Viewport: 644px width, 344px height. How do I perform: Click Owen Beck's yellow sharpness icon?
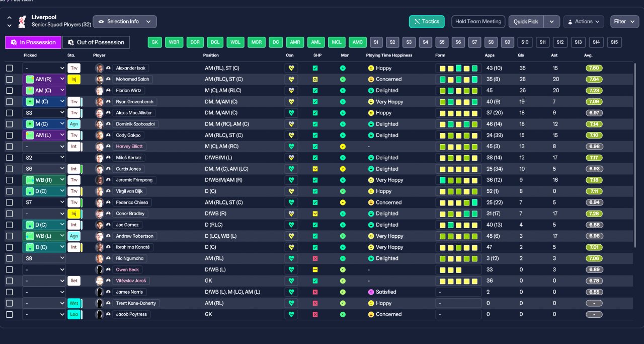click(x=315, y=269)
